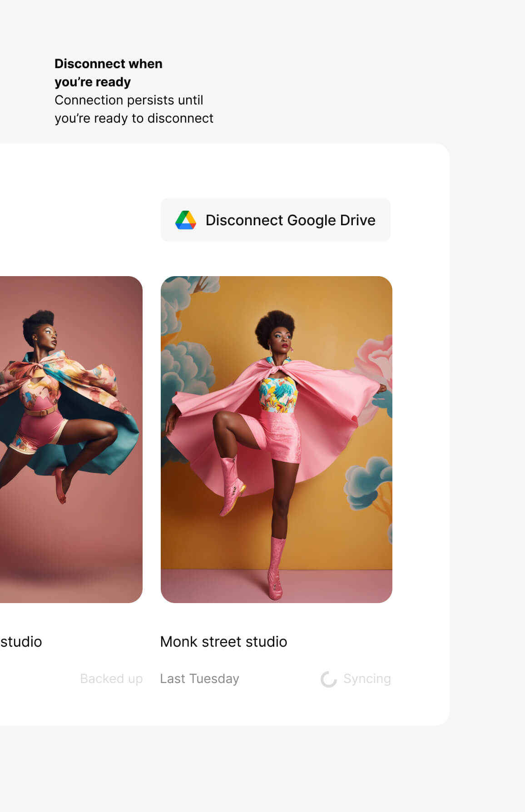Click the syncing spinner icon

pyautogui.click(x=328, y=679)
